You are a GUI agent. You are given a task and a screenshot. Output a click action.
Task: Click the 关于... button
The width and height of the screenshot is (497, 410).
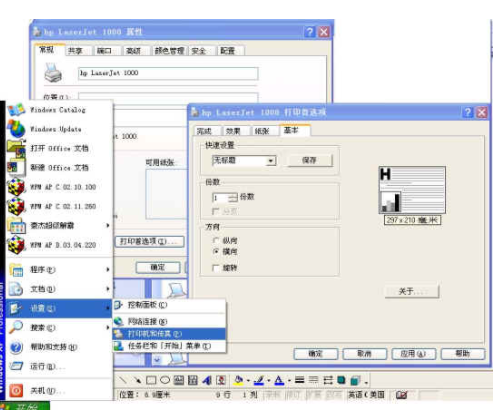pyautogui.click(x=412, y=292)
